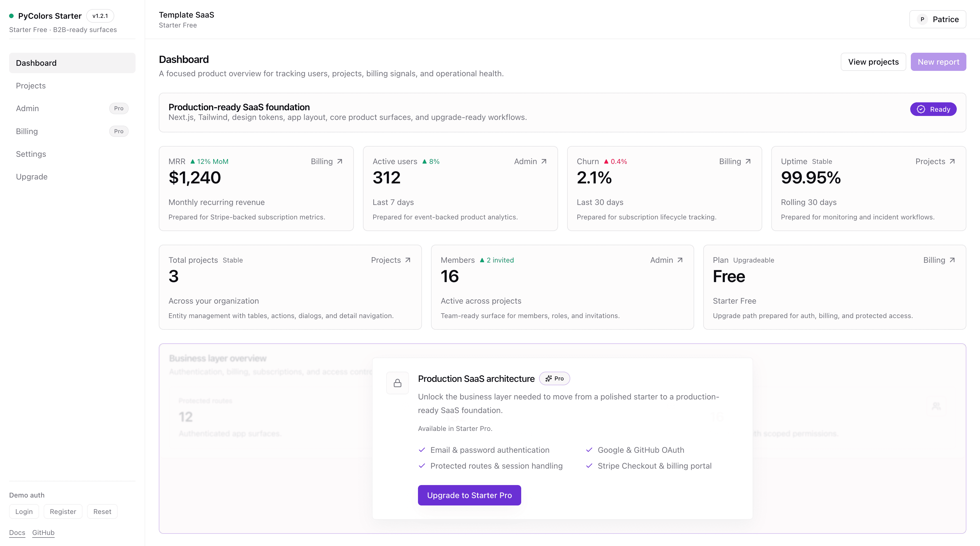The height and width of the screenshot is (546, 980).
Task: Open Admin arrow icon on Members card
Action: point(680,260)
